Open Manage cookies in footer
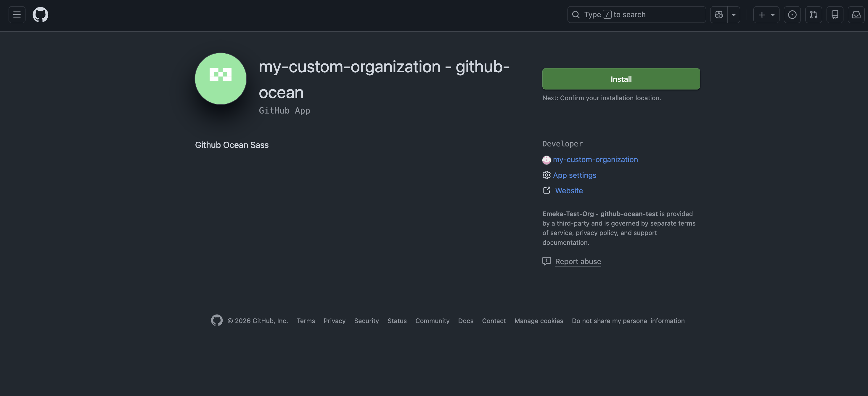The height and width of the screenshot is (396, 868). 539,321
